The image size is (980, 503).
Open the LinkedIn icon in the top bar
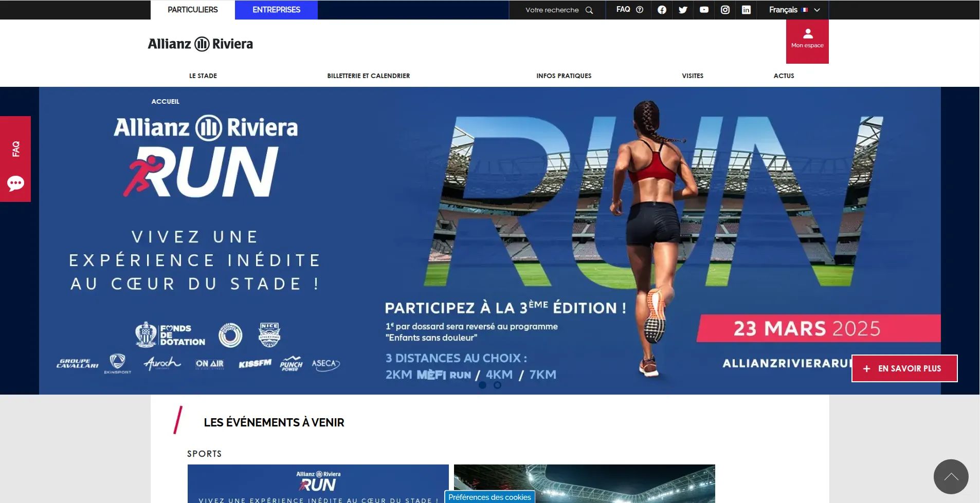coord(746,10)
